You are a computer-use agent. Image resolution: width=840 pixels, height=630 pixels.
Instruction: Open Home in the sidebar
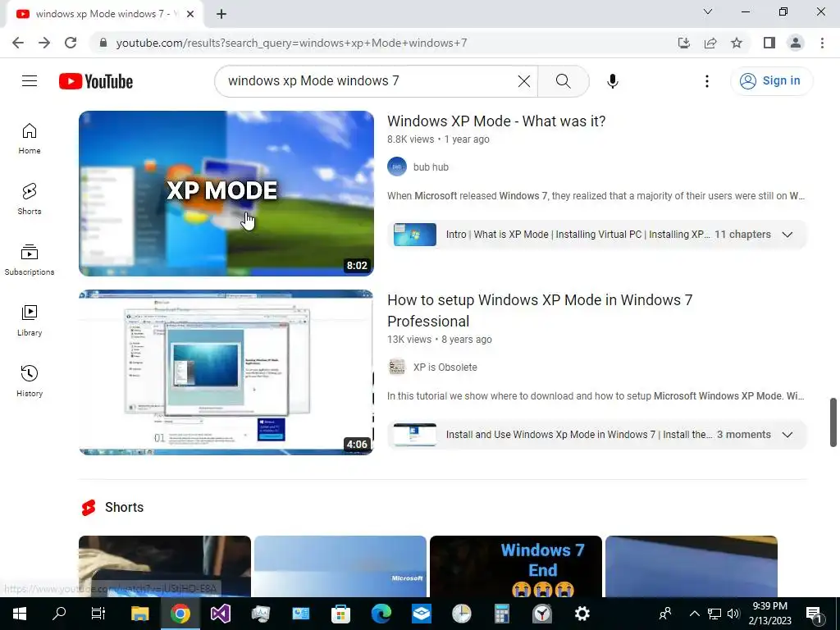pyautogui.click(x=30, y=139)
